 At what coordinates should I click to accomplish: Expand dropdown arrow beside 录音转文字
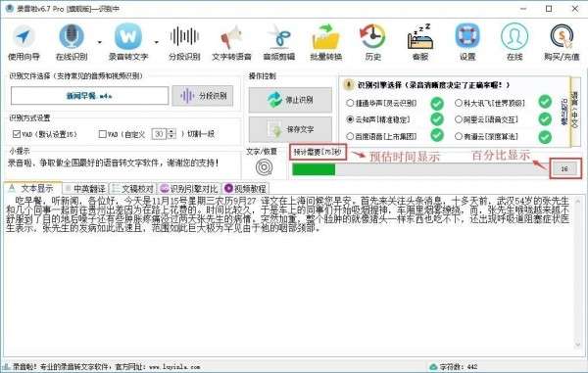pos(157,42)
